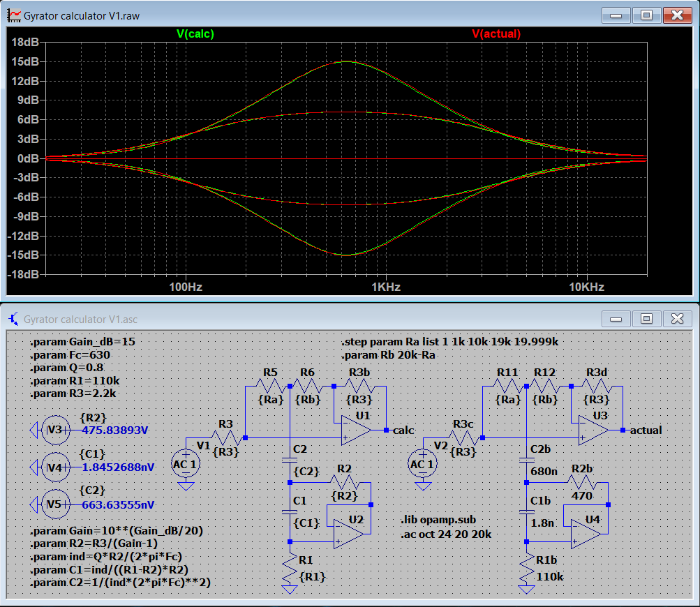Click the 10KHz frequency axis label
The width and height of the screenshot is (700, 607).
(587, 287)
